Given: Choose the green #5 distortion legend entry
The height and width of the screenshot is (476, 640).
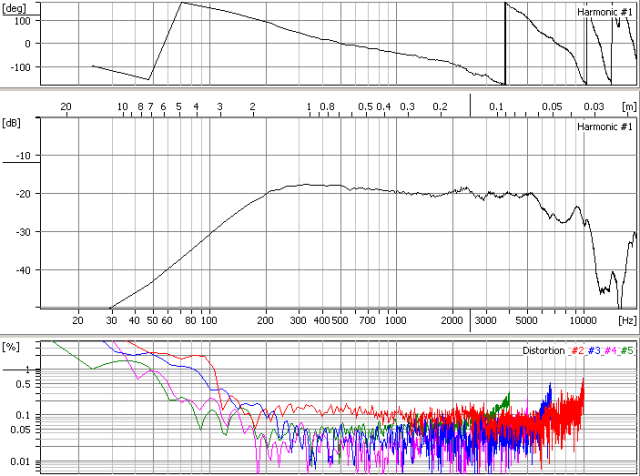Looking at the screenshot, I should tap(627, 351).
